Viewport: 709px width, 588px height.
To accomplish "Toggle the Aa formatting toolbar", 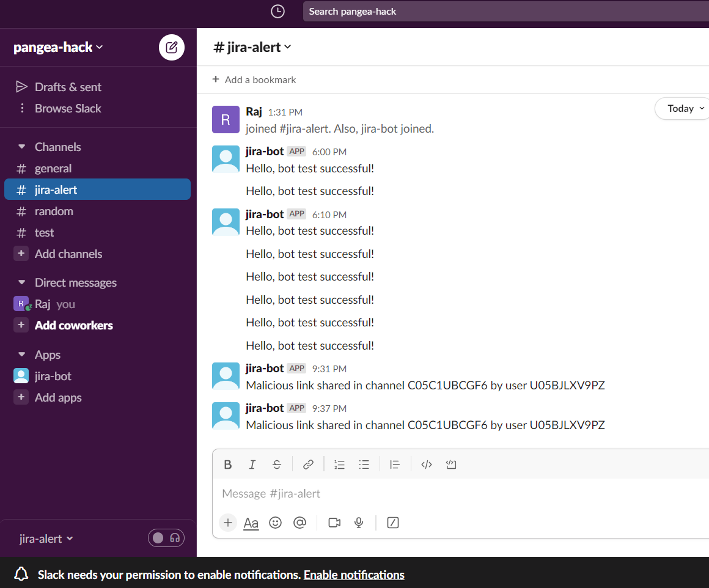I will pyautogui.click(x=251, y=523).
